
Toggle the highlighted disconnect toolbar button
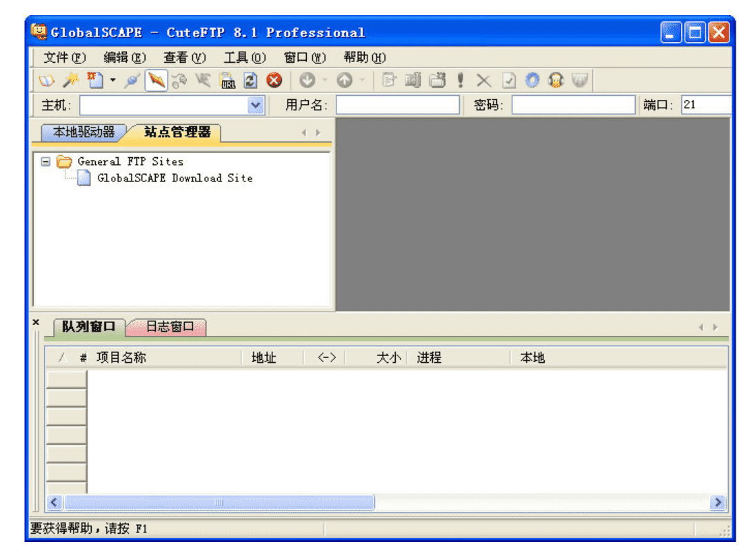click(x=156, y=81)
